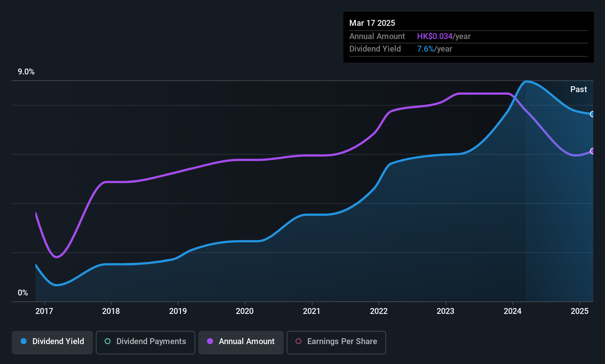Click the blue Dividend Yield end-point marker

click(592, 114)
